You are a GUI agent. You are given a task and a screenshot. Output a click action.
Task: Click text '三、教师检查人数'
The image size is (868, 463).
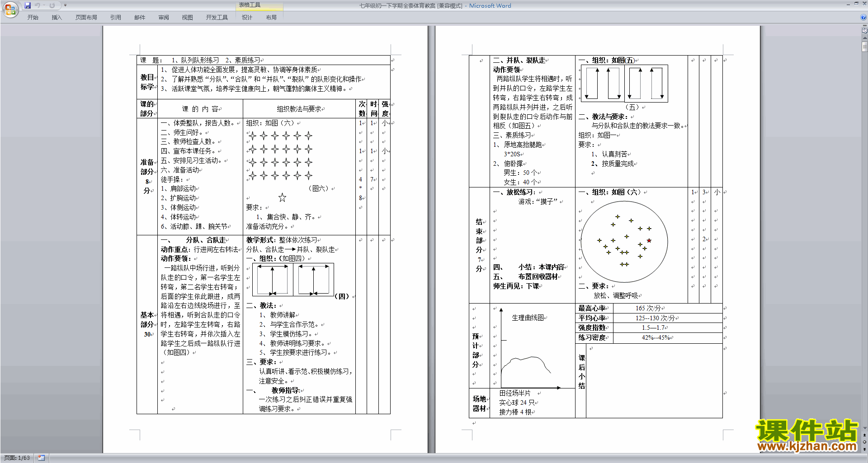pyautogui.click(x=188, y=141)
